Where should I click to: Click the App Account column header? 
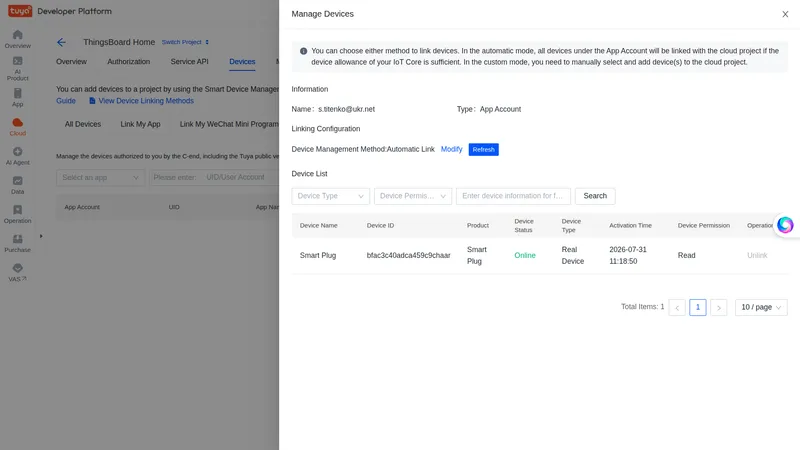click(x=82, y=207)
